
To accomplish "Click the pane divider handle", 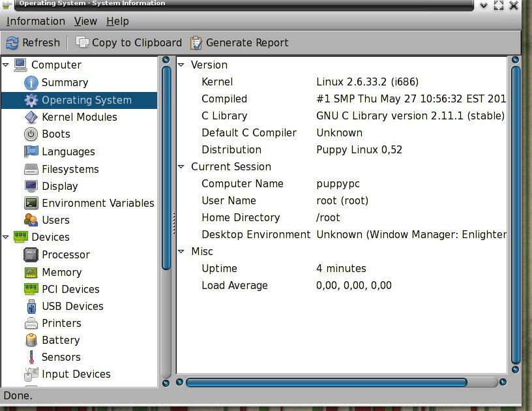I will click(x=173, y=223).
